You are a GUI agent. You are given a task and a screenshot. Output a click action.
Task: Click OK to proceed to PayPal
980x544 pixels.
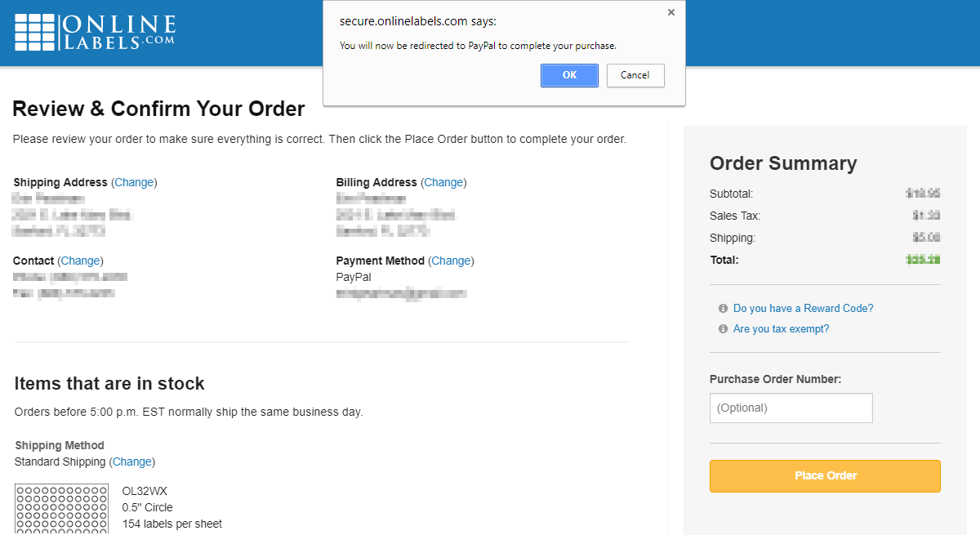569,75
